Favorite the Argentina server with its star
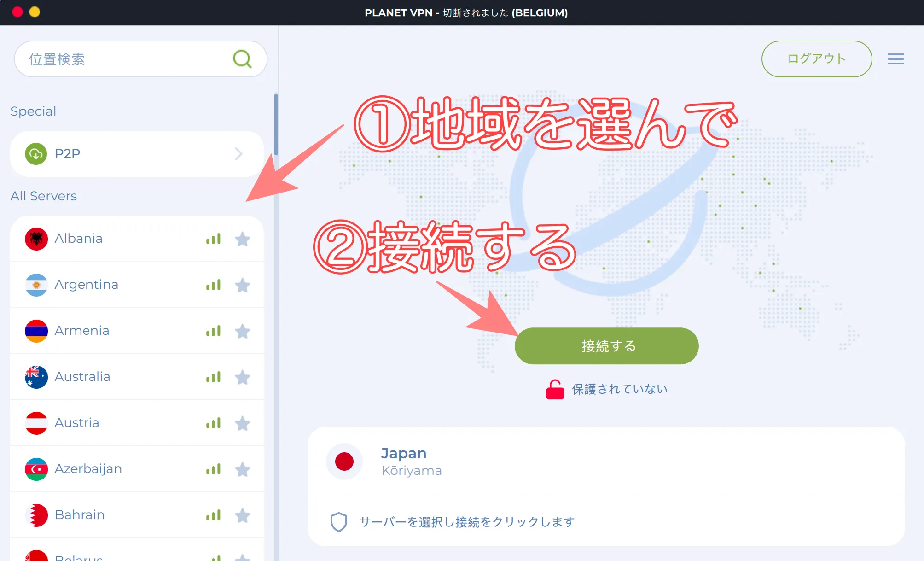924x561 pixels. point(243,285)
